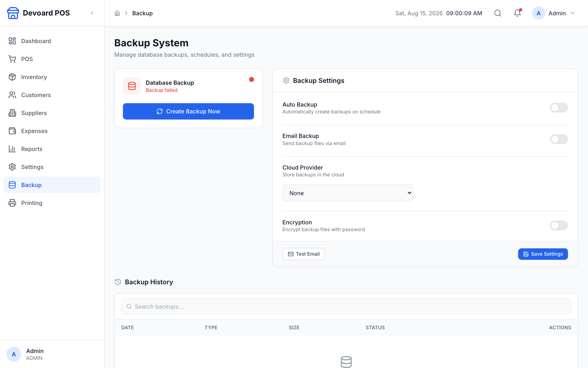Navigate to Suppliers page
This screenshot has width=588, height=368.
coord(52,113)
